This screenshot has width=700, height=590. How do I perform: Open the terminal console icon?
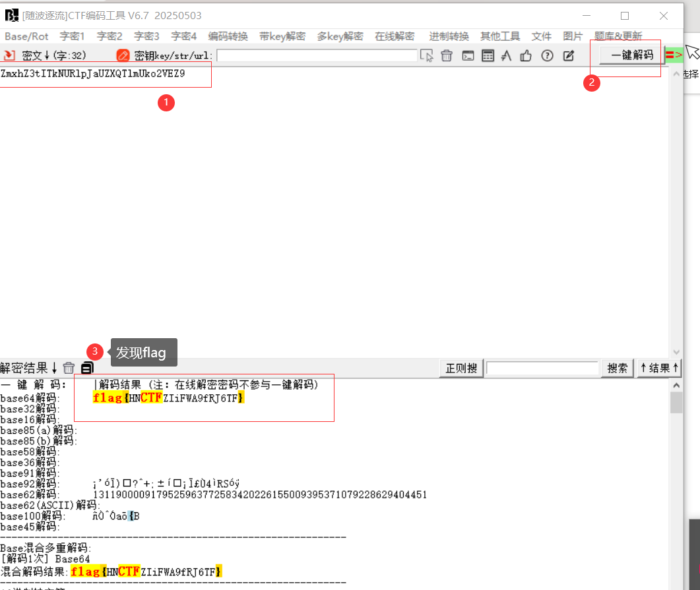[x=468, y=56]
